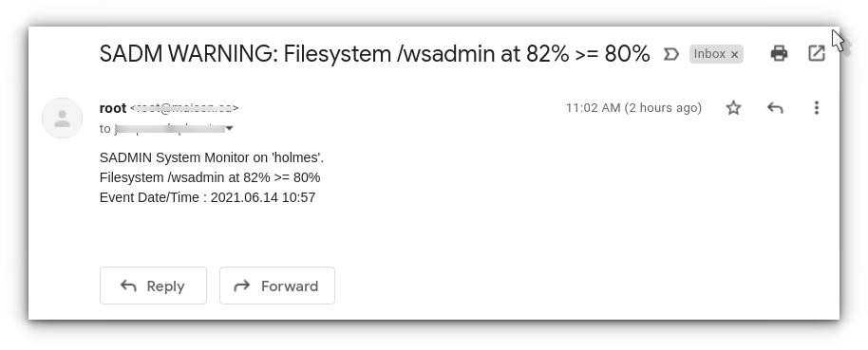
Task: Expand recipient details dropdown arrow
Action: [x=229, y=129]
